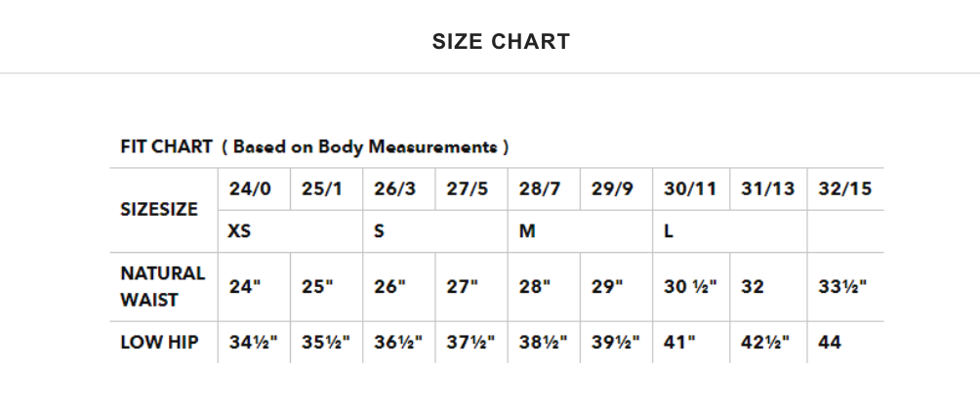Image resolution: width=980 pixels, height=412 pixels.
Task: Click the 41" low hip value
Action: pyautogui.click(x=679, y=342)
